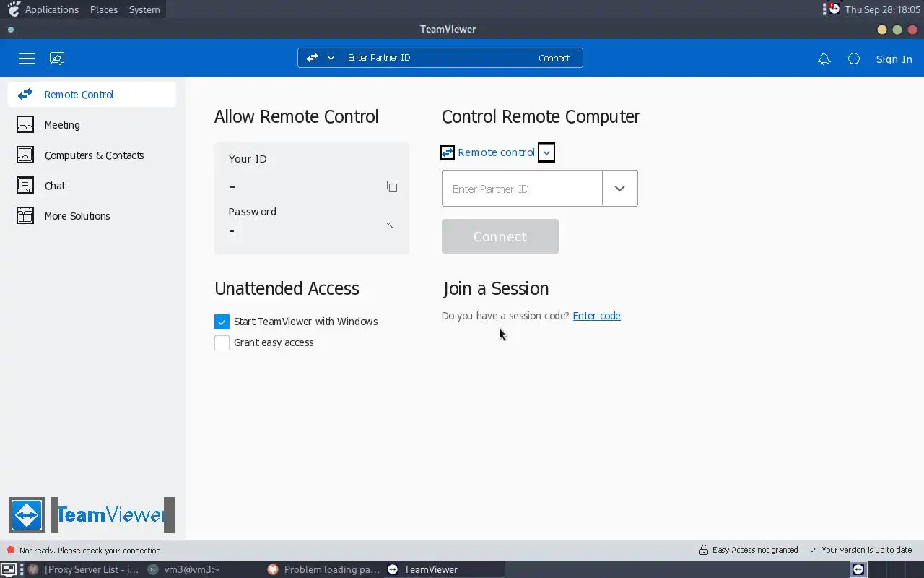Click the feedback comment icon in header
This screenshot has width=924, height=578.
coord(57,59)
